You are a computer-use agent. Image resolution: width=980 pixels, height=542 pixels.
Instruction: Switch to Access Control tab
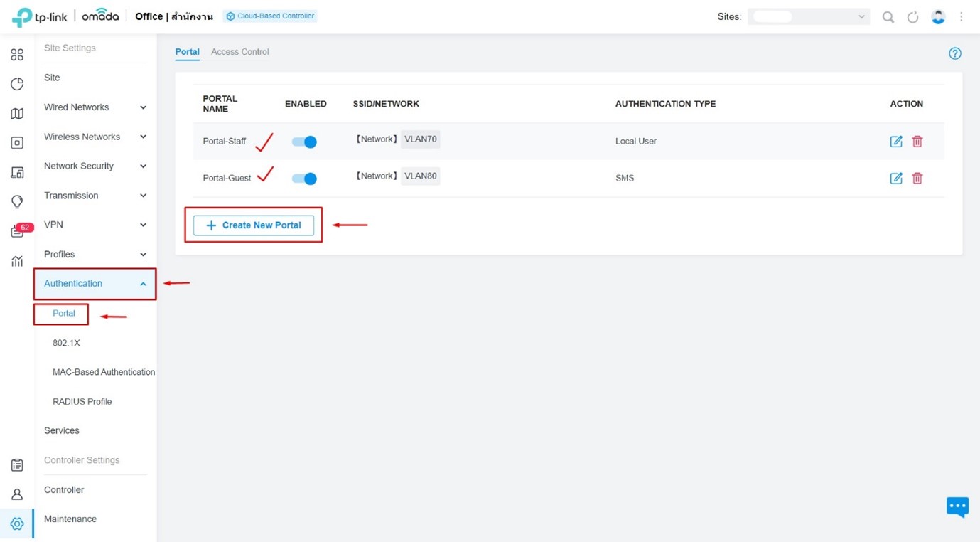pos(239,52)
